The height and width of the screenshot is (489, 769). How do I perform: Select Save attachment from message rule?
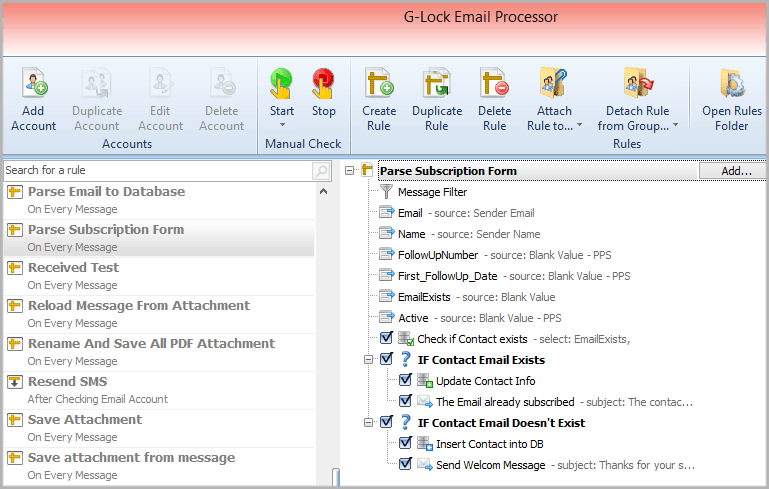(159, 466)
